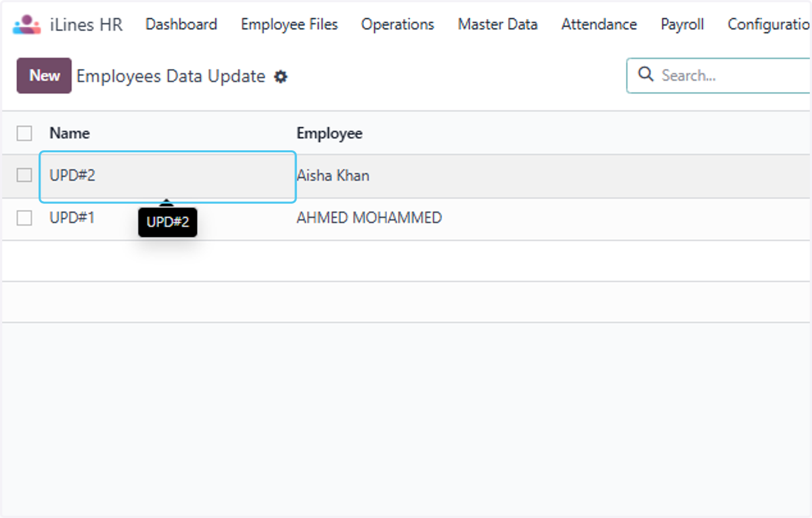
Task: Click the Employees Data Update title
Action: point(171,76)
